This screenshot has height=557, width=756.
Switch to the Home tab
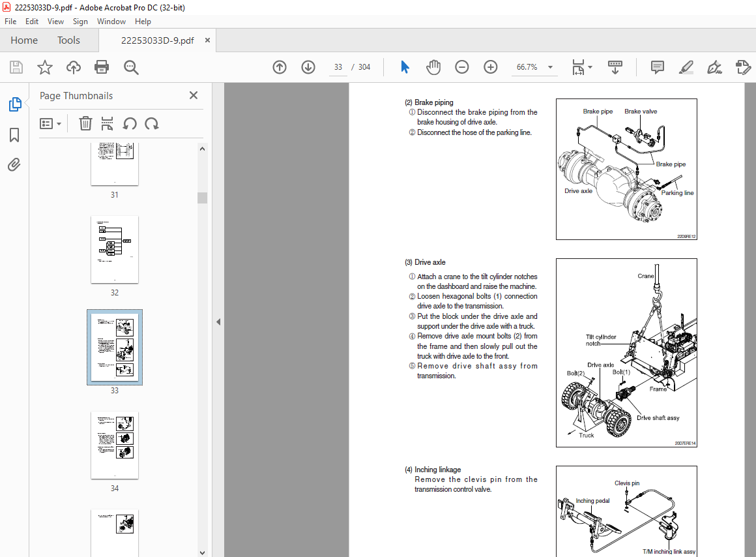24,40
